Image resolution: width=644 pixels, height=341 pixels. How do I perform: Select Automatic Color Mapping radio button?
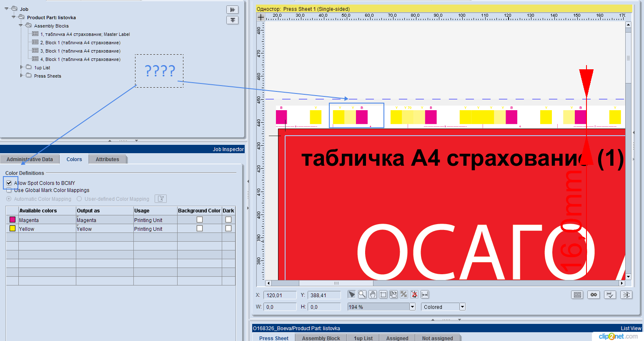[9, 199]
